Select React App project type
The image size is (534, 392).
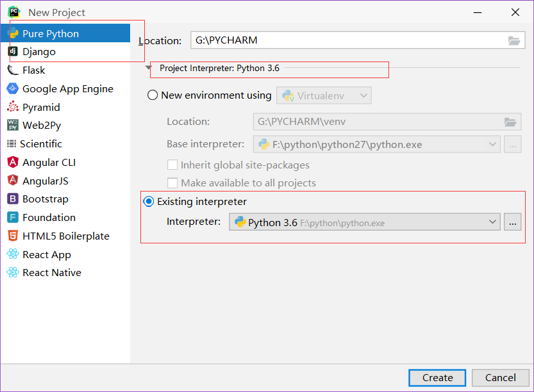coord(65,254)
